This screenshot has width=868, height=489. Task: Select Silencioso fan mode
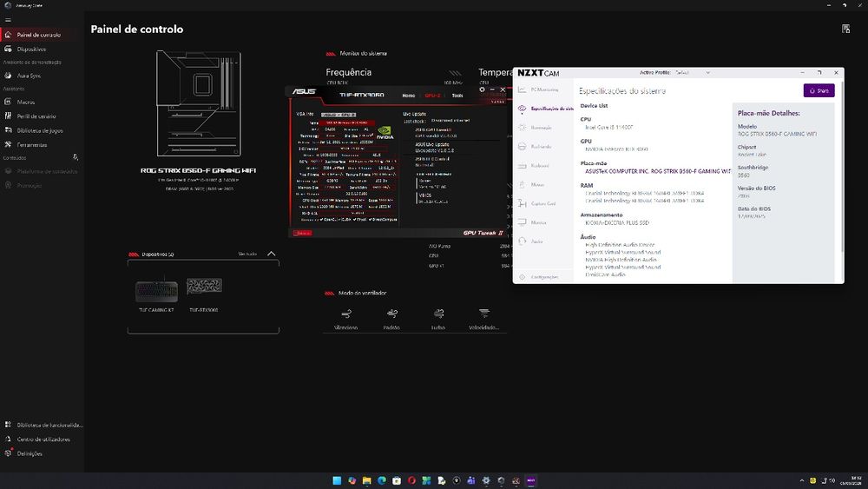[346, 320]
